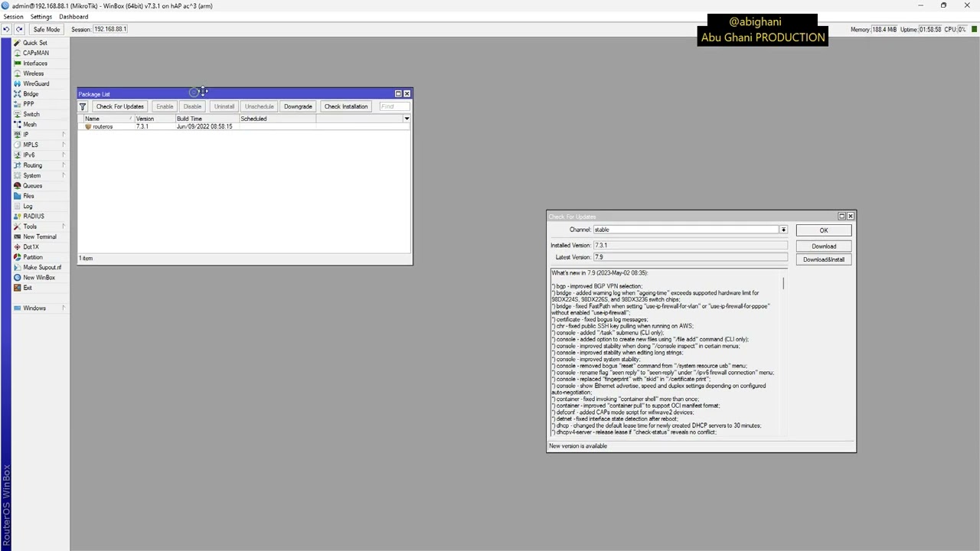
Task: Open the Session menu
Action: pyautogui.click(x=13, y=17)
